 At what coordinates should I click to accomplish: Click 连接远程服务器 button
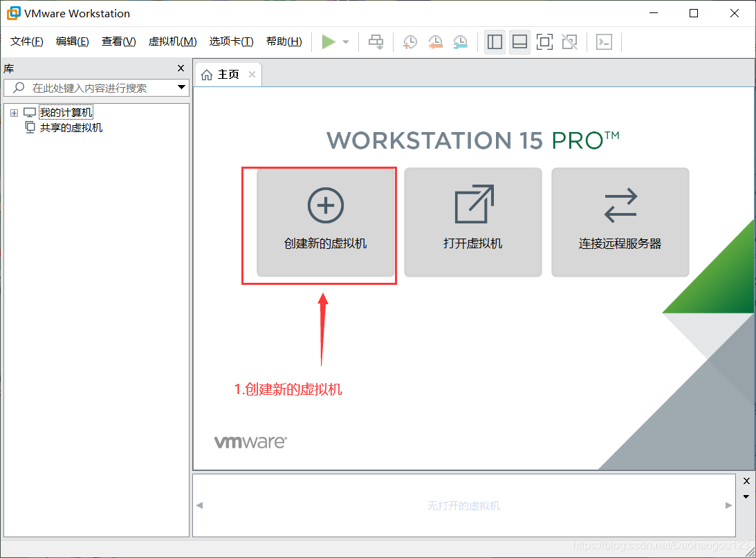click(620, 222)
